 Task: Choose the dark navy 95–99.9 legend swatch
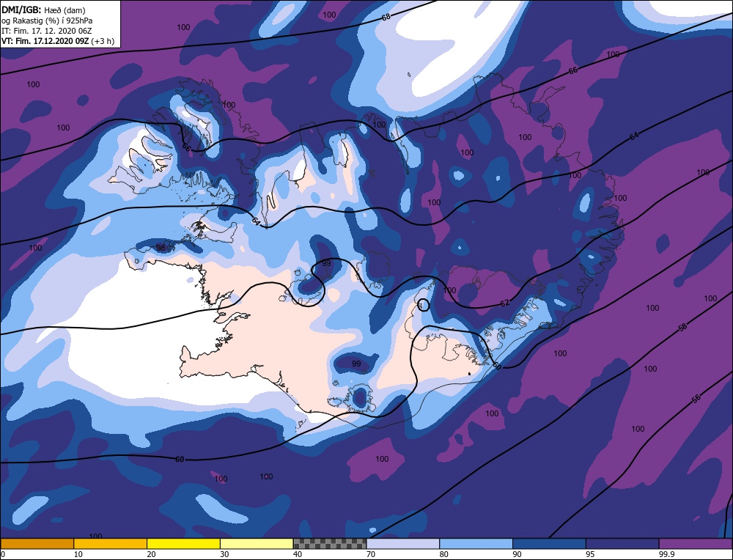coord(622,544)
